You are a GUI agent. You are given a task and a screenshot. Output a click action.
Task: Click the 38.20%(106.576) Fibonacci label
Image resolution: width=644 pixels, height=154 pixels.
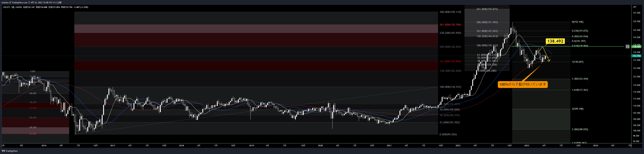pos(450,115)
